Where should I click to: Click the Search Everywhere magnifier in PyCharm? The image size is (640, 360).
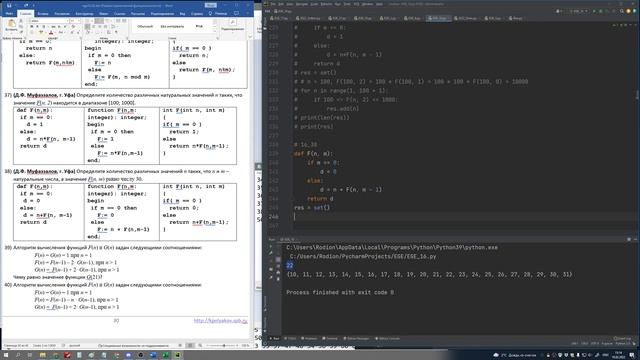(622, 11)
